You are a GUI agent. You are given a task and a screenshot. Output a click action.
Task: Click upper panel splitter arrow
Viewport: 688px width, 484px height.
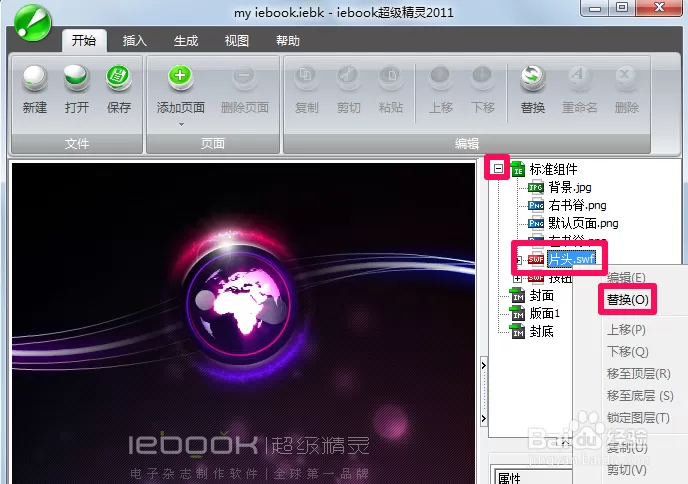(484, 365)
